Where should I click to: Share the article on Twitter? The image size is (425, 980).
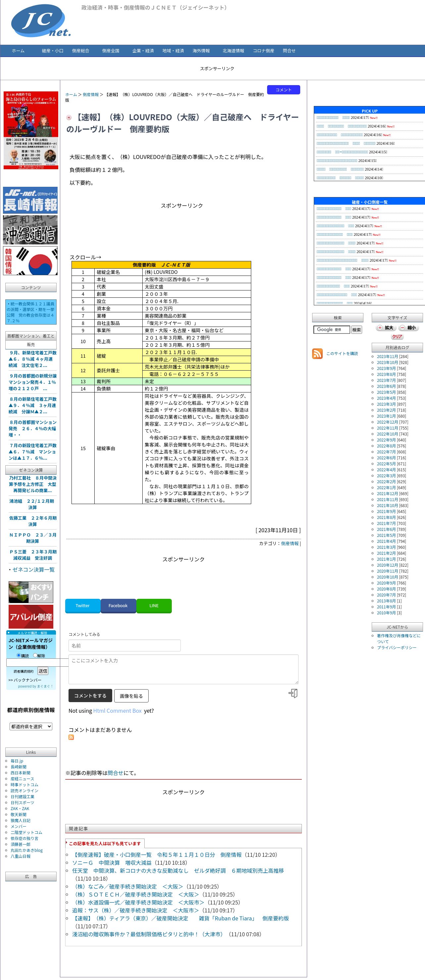point(82,605)
